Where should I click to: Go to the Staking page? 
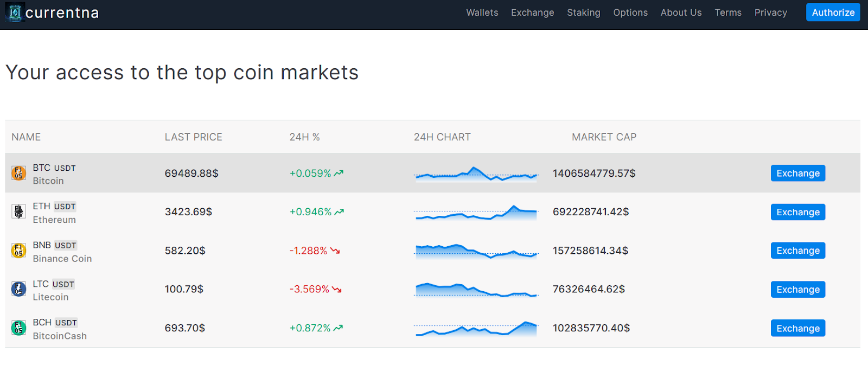tap(584, 12)
